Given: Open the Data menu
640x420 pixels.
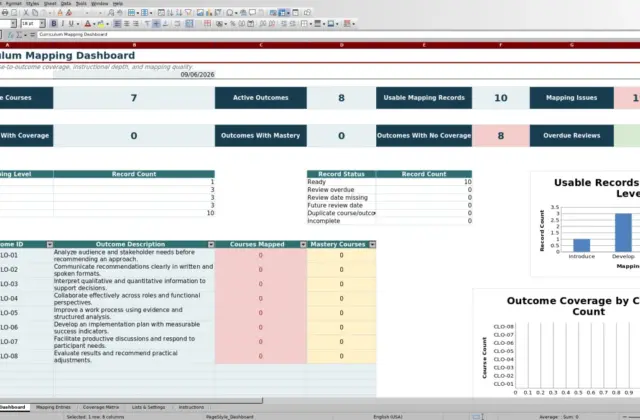Looking at the screenshot, I should (66, 3).
